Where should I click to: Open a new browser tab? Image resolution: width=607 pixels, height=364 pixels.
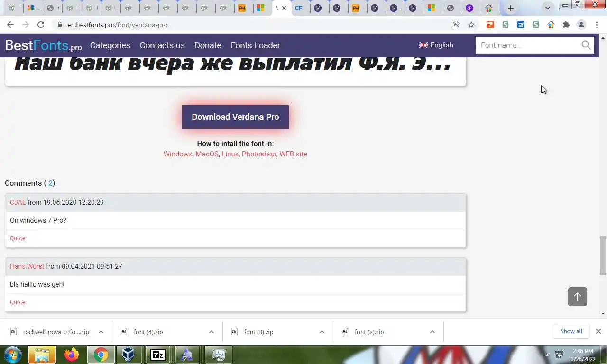coord(511,8)
